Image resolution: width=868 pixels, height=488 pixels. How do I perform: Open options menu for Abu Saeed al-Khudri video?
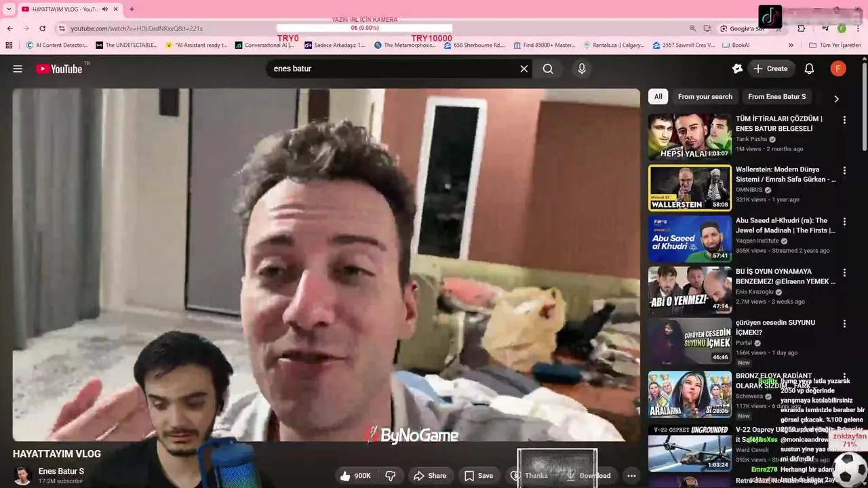[x=844, y=222]
